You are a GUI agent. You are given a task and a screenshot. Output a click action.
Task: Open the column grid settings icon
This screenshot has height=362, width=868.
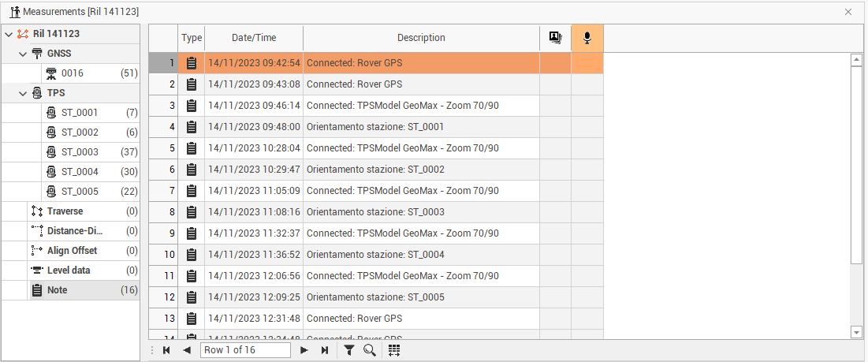(x=394, y=350)
